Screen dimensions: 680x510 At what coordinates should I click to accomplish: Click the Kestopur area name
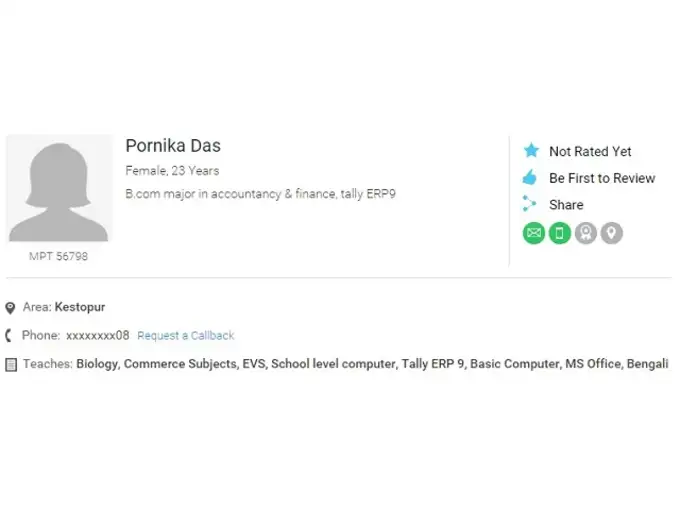(80, 308)
